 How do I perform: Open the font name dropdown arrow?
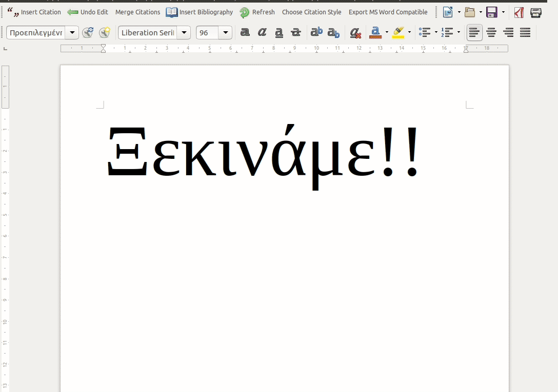(184, 33)
